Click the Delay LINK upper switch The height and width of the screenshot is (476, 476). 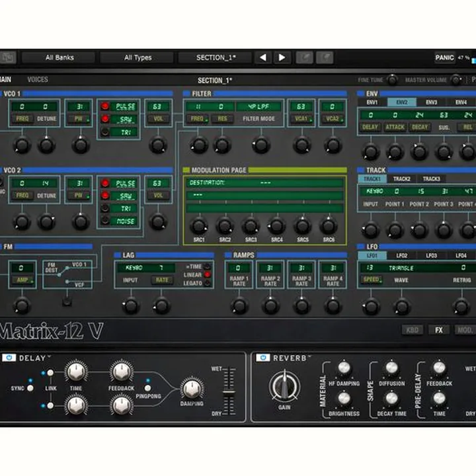coord(50,372)
